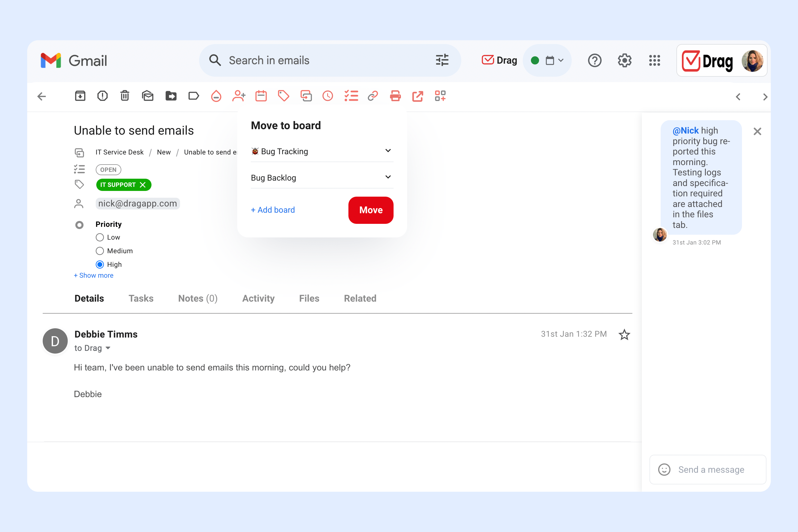Print the email with printer icon
This screenshot has height=532, width=798.
click(x=395, y=96)
